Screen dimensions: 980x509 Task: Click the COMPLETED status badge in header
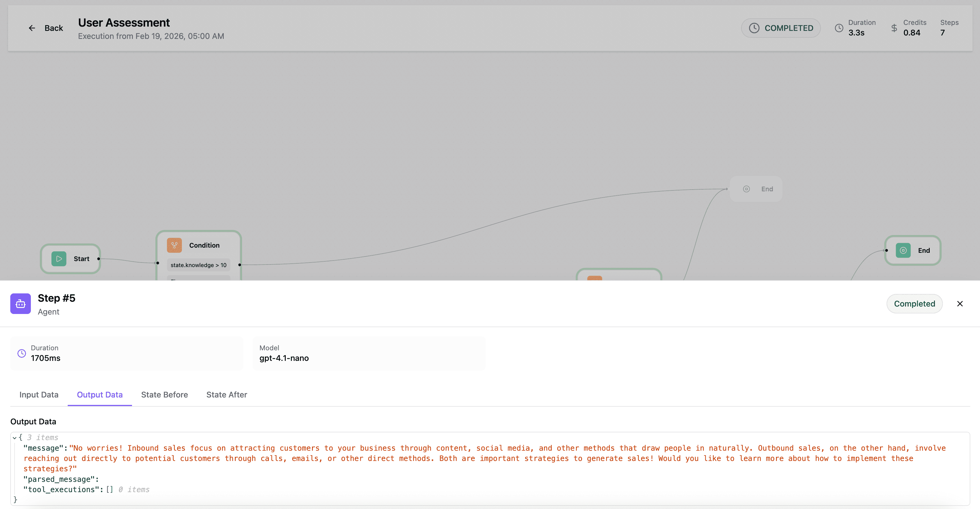(x=781, y=28)
